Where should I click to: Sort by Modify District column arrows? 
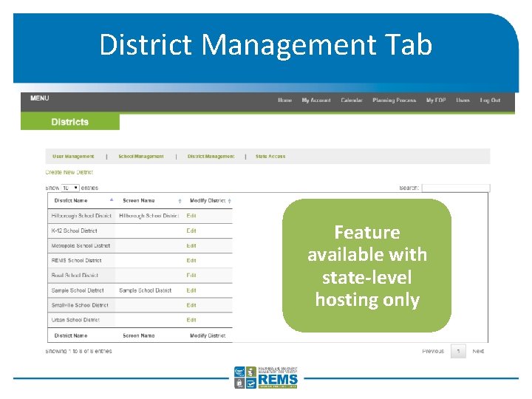230,201
